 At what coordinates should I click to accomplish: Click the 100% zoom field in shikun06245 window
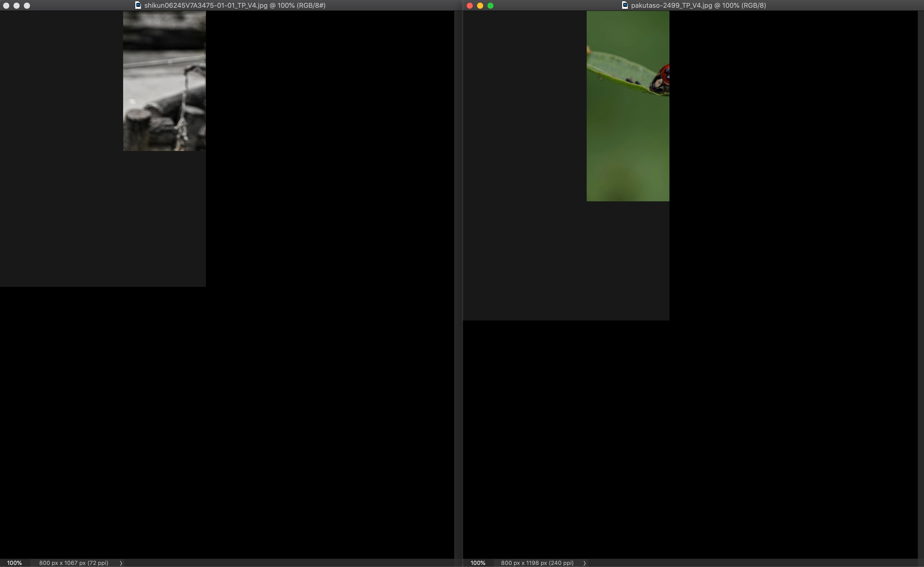(x=14, y=563)
